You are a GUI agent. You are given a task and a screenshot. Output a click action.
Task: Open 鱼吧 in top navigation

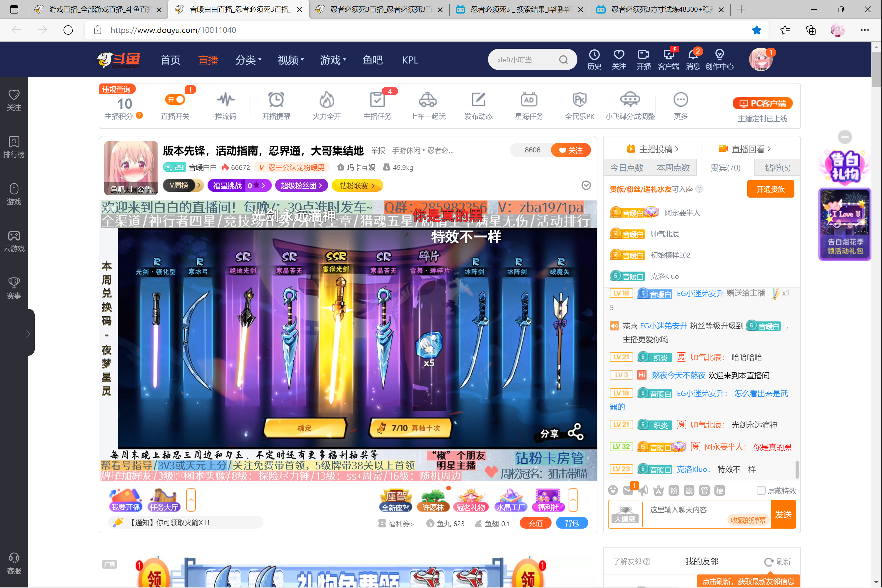pyautogui.click(x=372, y=60)
